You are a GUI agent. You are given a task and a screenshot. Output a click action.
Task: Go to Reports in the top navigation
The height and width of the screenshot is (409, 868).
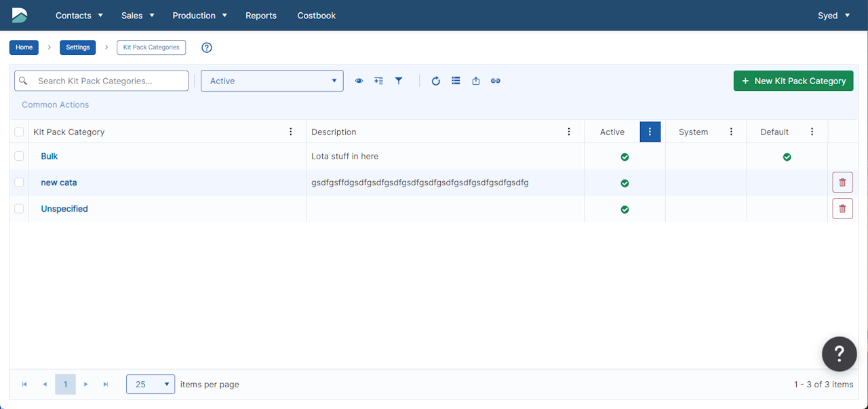click(x=261, y=16)
